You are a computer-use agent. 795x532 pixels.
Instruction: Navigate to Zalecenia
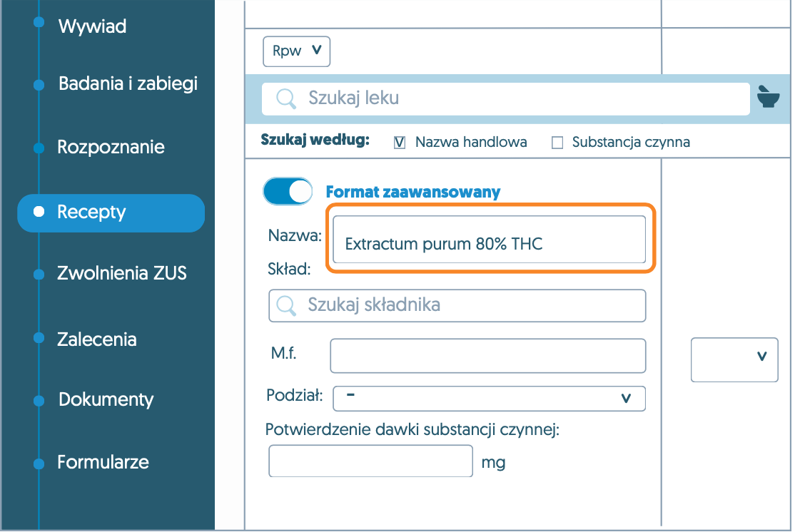coord(96,339)
